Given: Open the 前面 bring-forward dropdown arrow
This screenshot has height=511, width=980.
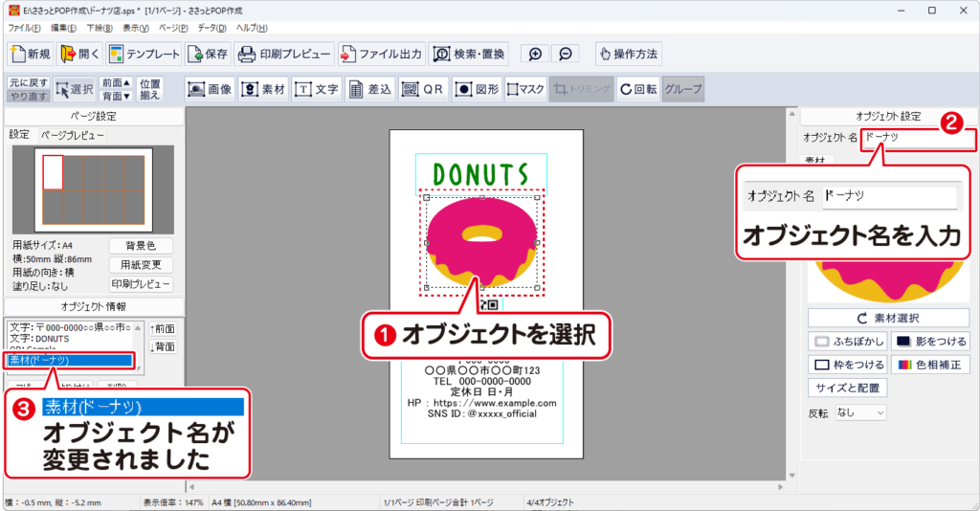Looking at the screenshot, I should [127, 83].
